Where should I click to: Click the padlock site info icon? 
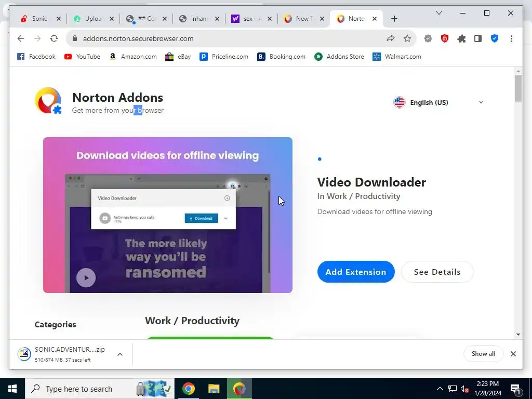tap(75, 38)
